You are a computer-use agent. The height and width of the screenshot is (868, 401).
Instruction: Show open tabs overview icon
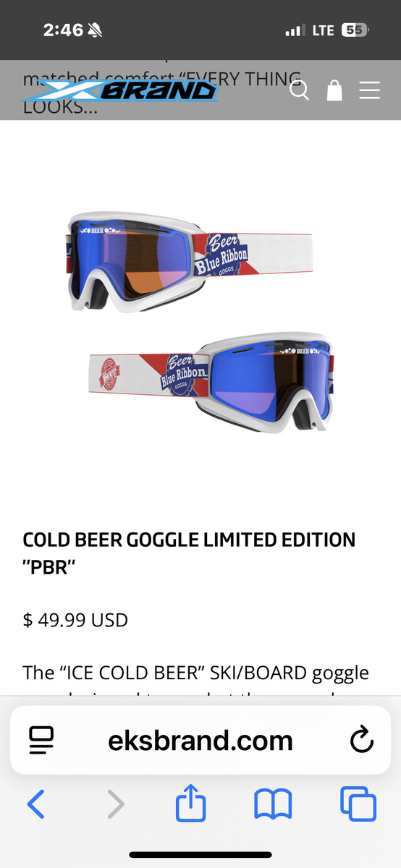[358, 804]
